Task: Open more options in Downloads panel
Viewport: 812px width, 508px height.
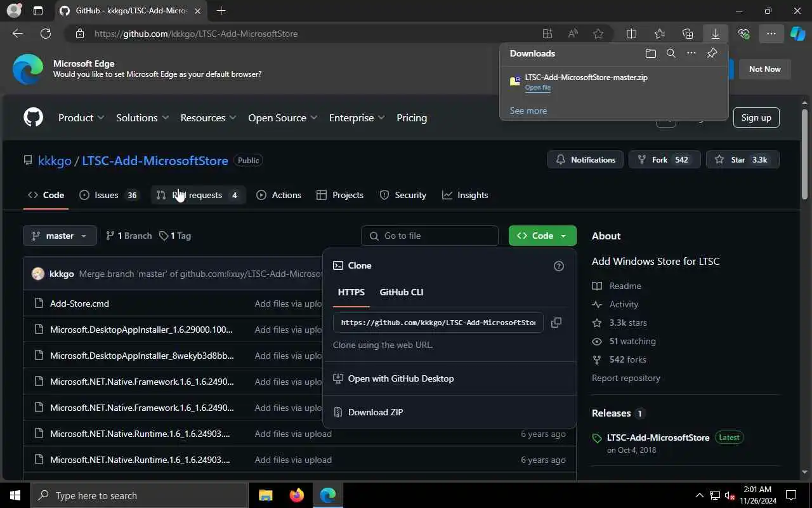Action: [x=691, y=53]
